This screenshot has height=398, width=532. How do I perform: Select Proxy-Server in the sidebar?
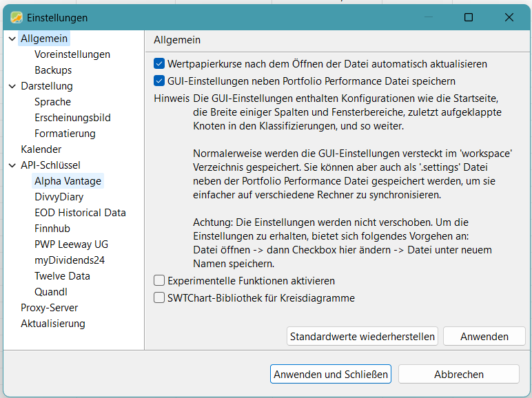click(x=49, y=308)
